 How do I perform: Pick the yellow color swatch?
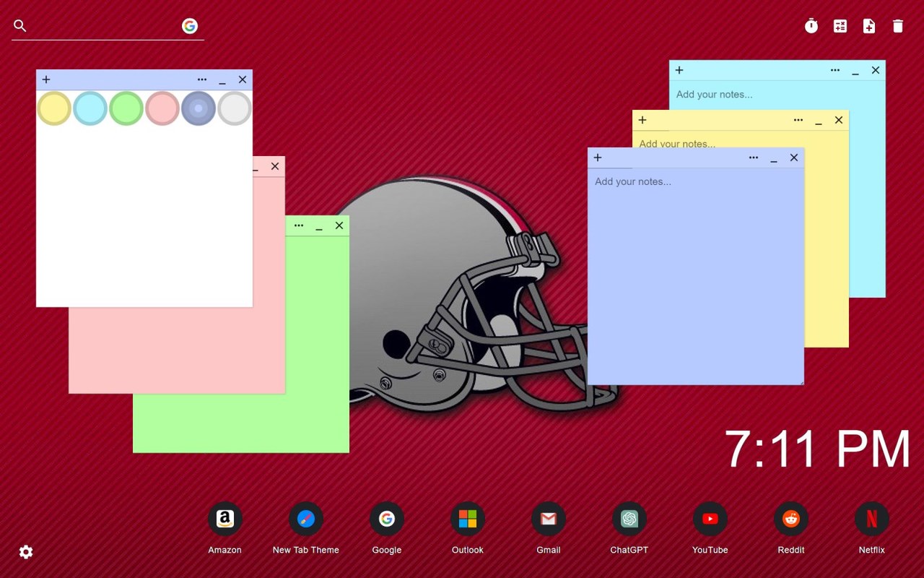54,108
